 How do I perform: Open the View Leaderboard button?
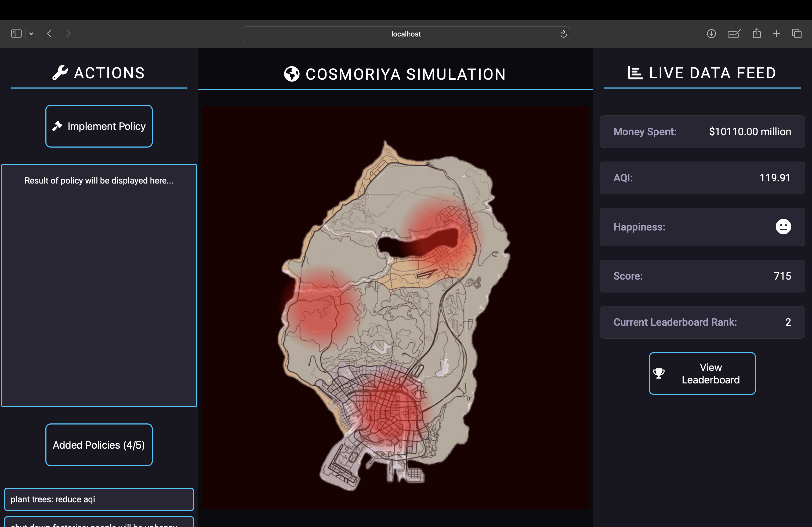(702, 373)
